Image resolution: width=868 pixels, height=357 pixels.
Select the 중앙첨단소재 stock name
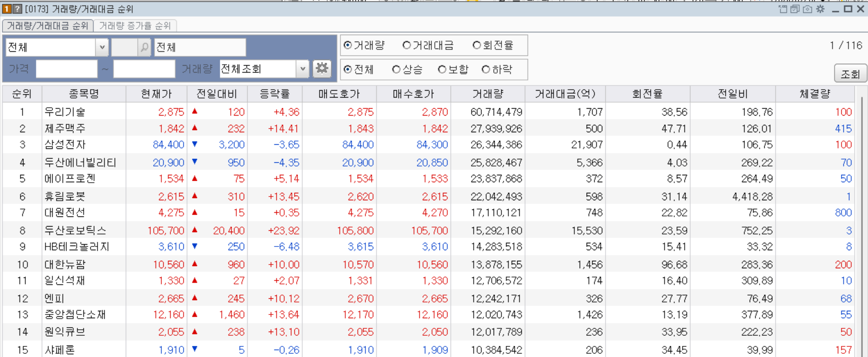coord(75,315)
